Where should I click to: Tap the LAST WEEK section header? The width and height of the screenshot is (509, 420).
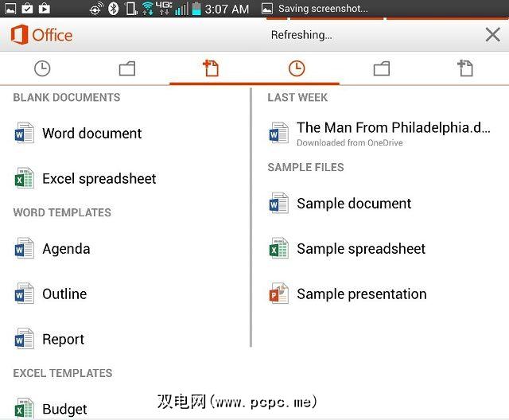pyautogui.click(x=297, y=97)
